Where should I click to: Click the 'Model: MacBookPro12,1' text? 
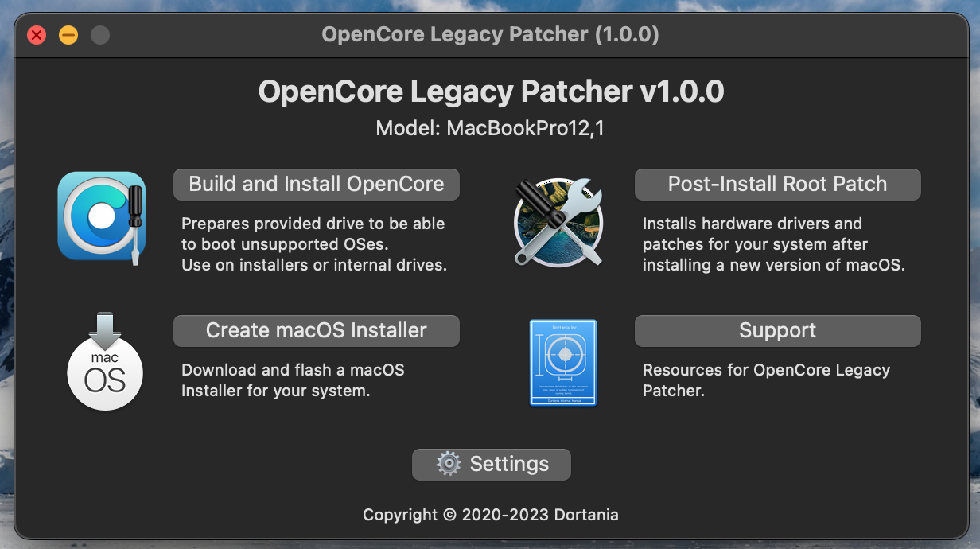[490, 128]
